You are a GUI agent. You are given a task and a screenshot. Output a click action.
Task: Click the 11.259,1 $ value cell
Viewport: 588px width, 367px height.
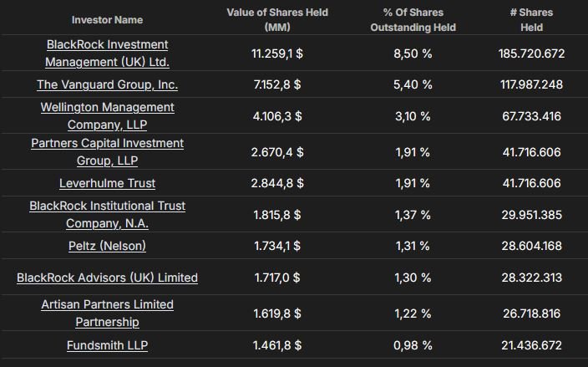click(277, 53)
